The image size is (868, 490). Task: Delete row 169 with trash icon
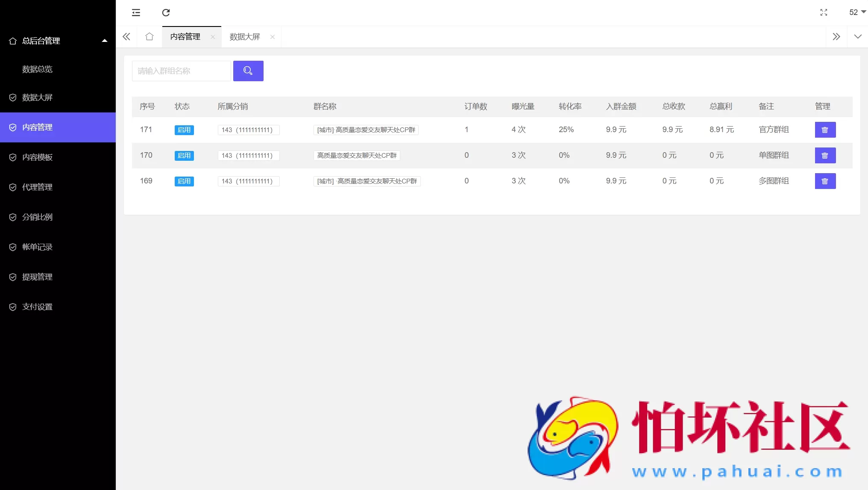pyautogui.click(x=825, y=181)
